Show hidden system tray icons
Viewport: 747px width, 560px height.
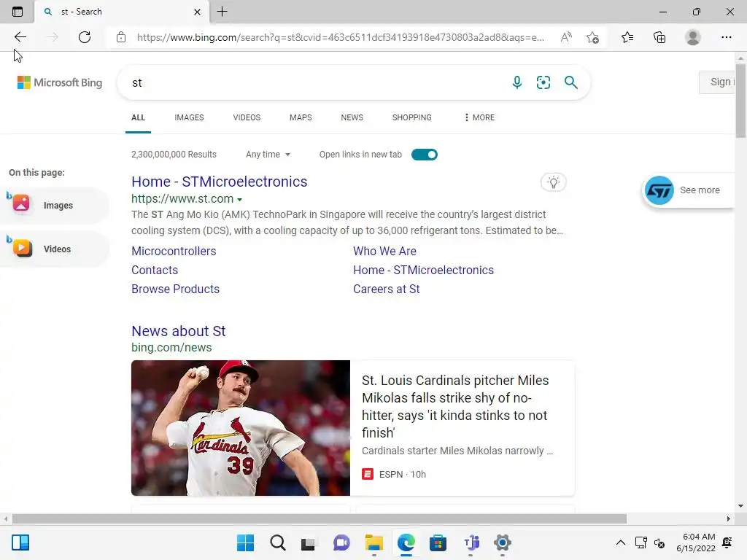click(621, 542)
